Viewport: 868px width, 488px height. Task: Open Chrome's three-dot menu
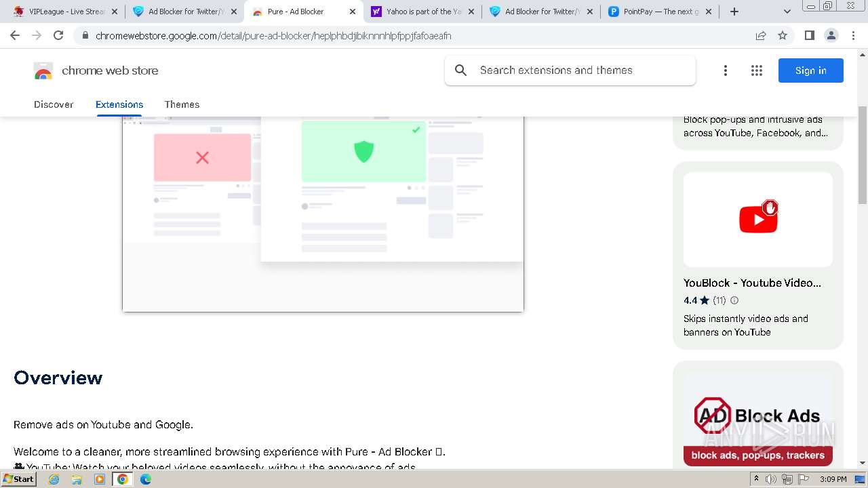click(853, 35)
